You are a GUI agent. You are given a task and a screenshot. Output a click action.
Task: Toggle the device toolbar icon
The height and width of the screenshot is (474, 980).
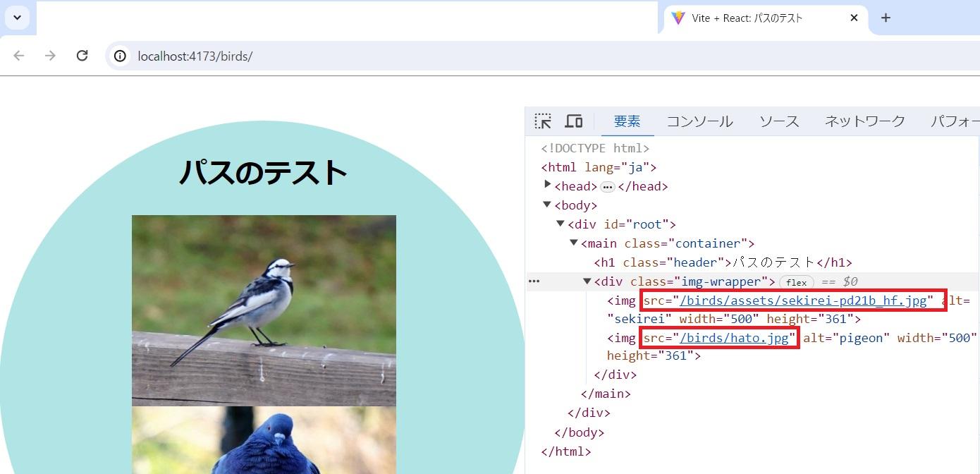573,121
